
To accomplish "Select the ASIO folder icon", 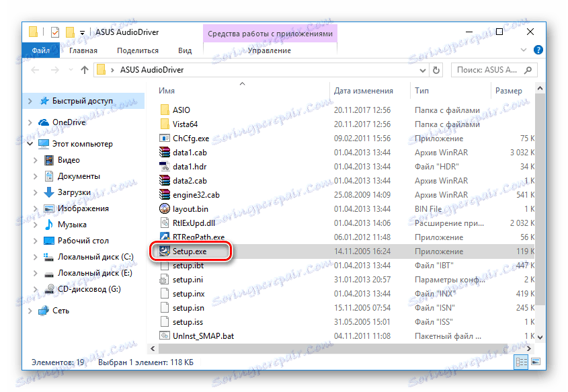I will click(x=165, y=110).
